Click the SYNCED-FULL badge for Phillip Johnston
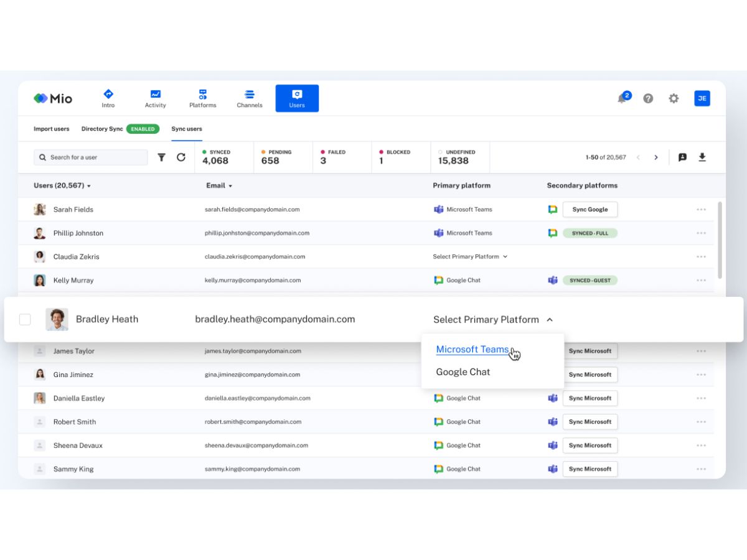Viewport: 747px width, 560px height. coord(590,233)
